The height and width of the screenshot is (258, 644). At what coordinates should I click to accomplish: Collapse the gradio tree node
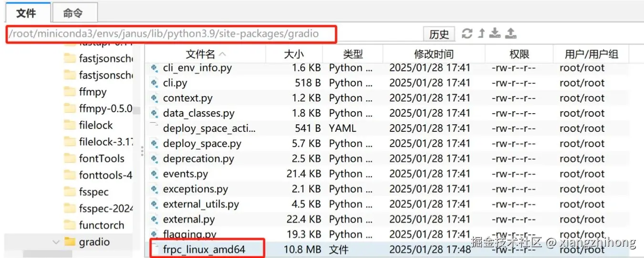tap(56, 242)
